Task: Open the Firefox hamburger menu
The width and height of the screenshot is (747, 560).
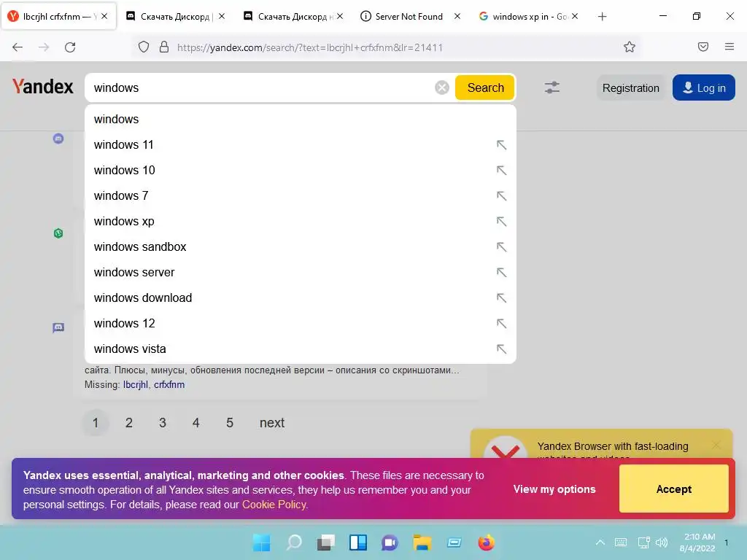Action: pos(729,47)
